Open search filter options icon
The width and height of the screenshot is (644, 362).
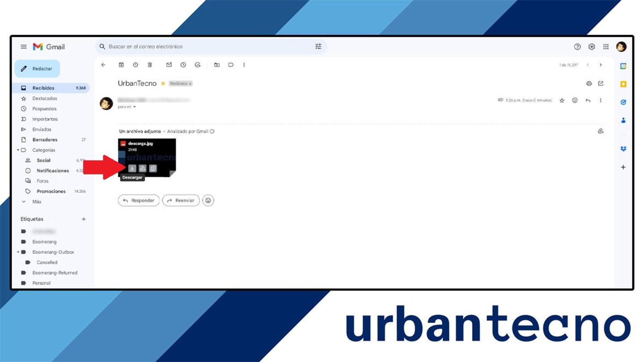(x=318, y=46)
